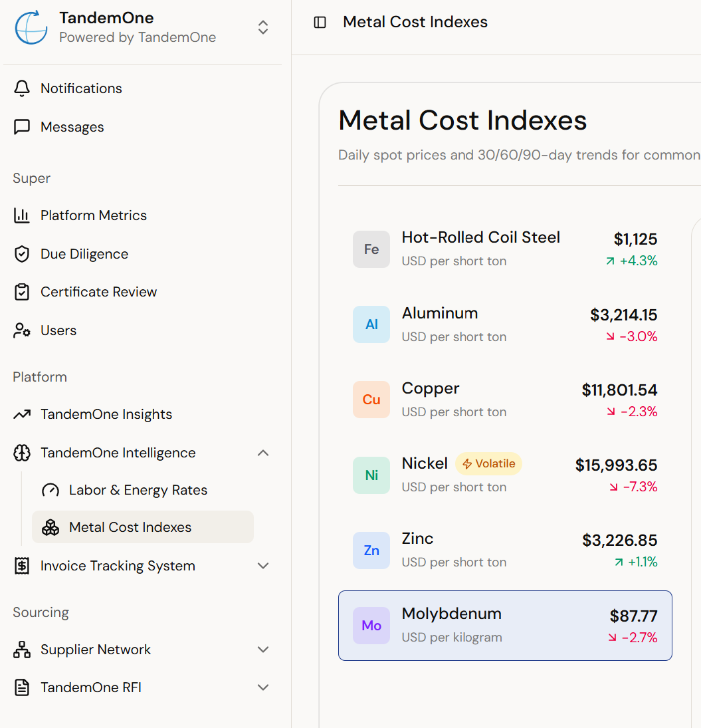Select the Hot-Rolled Coil Steel row

505,249
